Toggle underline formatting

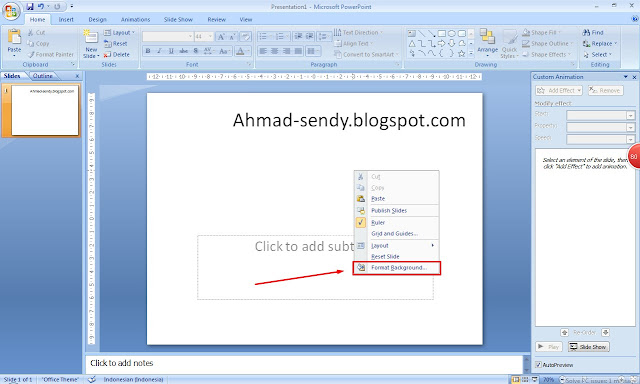pyautogui.click(x=171, y=51)
